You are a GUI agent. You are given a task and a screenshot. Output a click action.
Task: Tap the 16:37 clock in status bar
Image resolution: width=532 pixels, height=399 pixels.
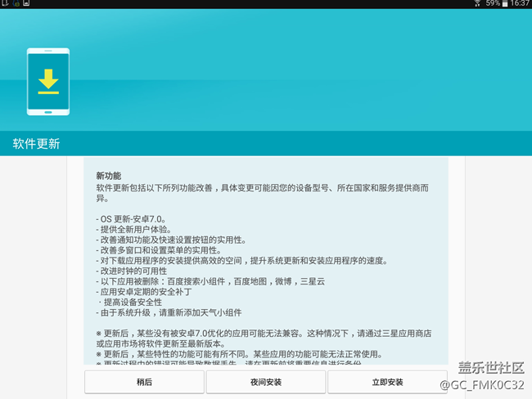tap(520, 3)
